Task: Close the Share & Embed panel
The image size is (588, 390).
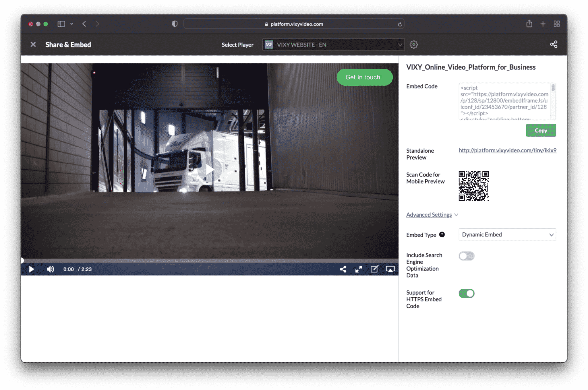Action: coord(33,44)
